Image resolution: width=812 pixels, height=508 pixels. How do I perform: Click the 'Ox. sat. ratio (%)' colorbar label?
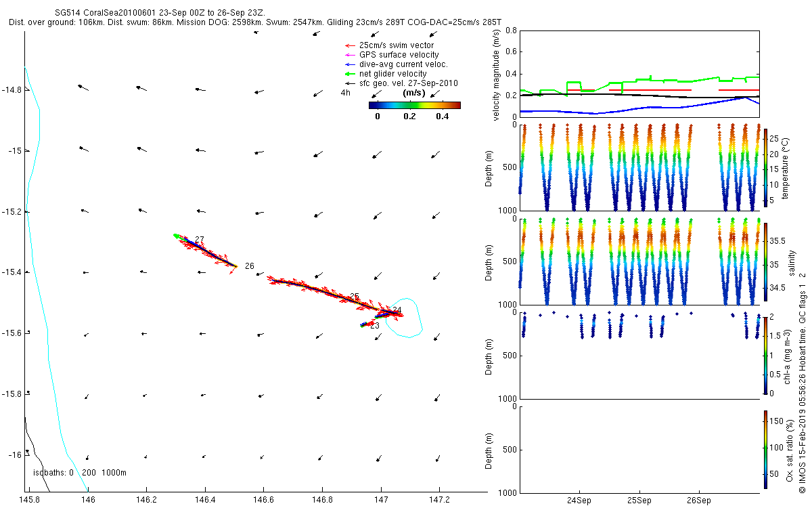[790, 449]
